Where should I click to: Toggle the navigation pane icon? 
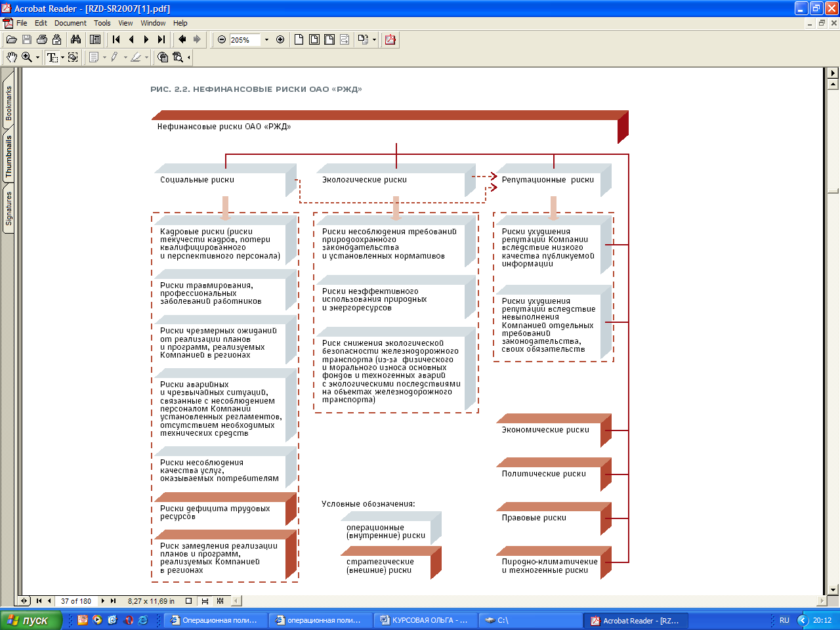coord(95,39)
